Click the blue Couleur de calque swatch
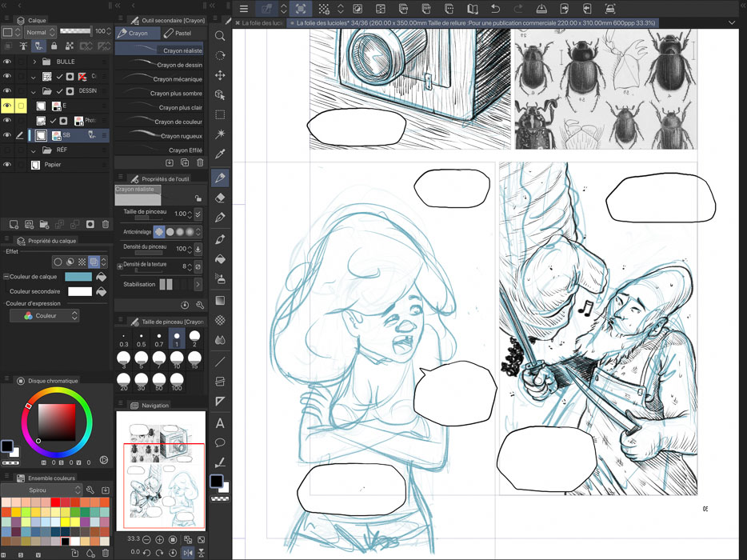This screenshot has height=560, width=747. (x=78, y=277)
